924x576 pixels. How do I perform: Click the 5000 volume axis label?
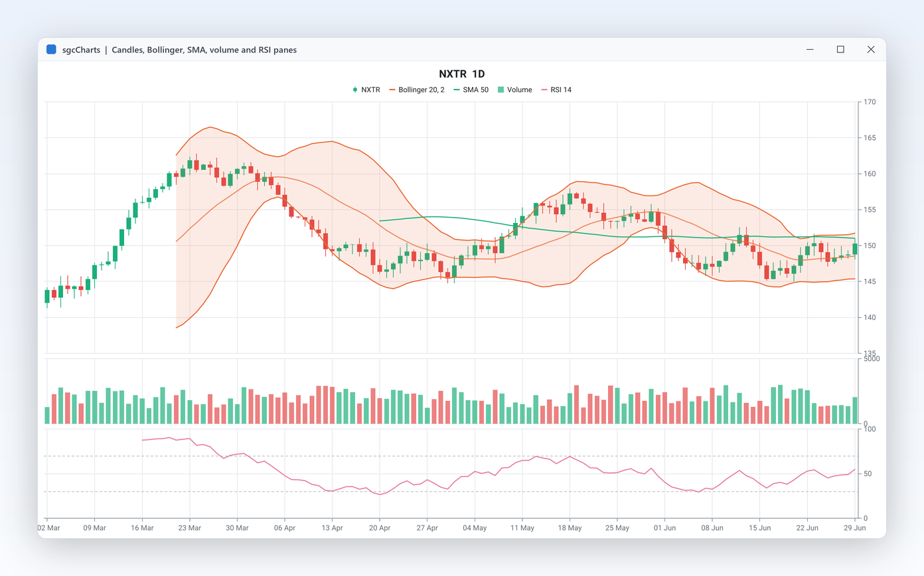tap(870, 359)
